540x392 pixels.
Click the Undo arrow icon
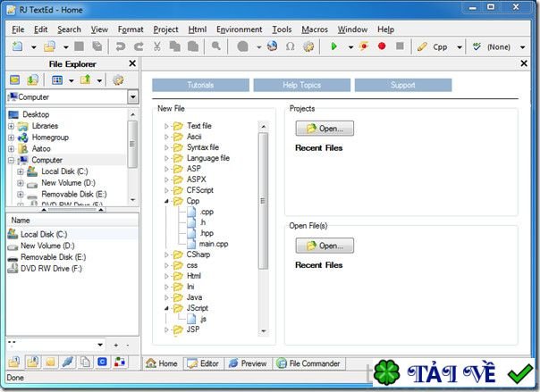click(x=120, y=46)
